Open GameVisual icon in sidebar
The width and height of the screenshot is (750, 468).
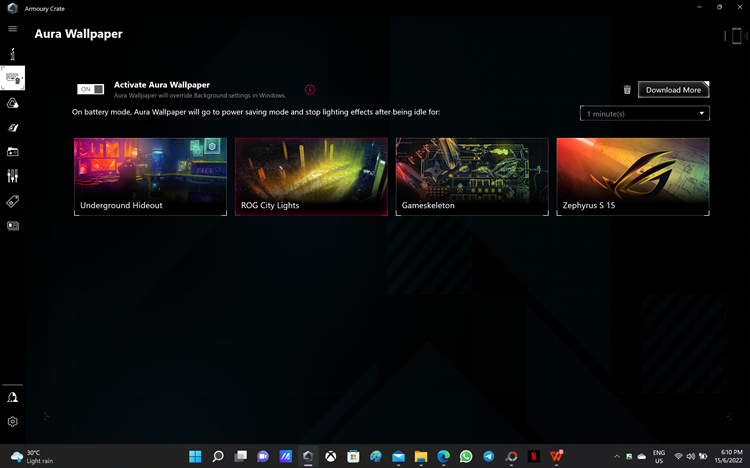[12, 127]
